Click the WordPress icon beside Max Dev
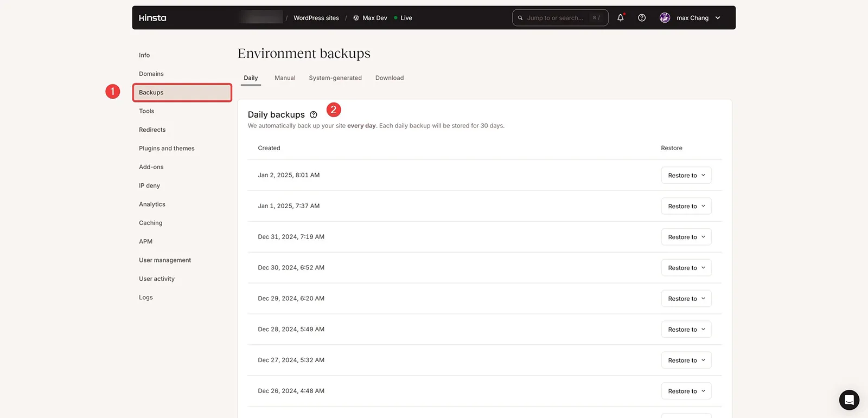The image size is (868, 418). pos(356,18)
